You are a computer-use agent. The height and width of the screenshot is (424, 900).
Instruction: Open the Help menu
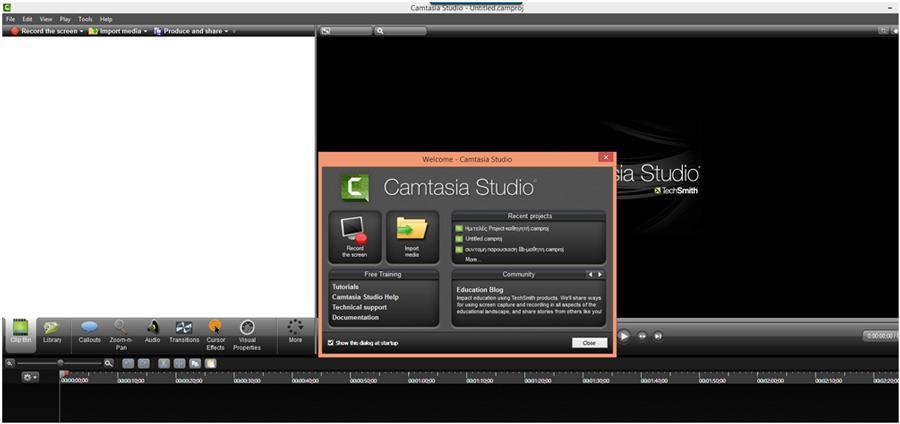tap(106, 19)
